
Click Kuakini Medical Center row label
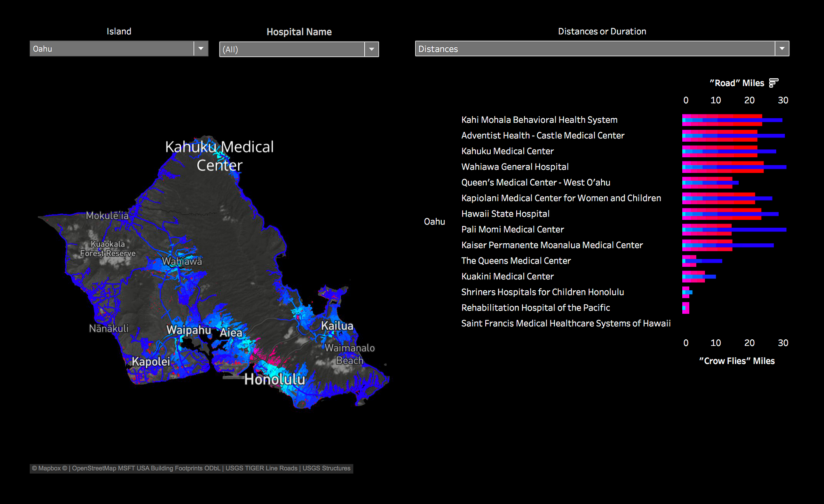point(507,276)
